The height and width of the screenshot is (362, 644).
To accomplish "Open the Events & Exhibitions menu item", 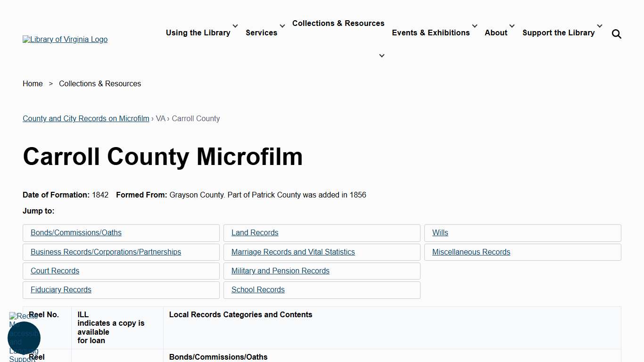I will [430, 33].
